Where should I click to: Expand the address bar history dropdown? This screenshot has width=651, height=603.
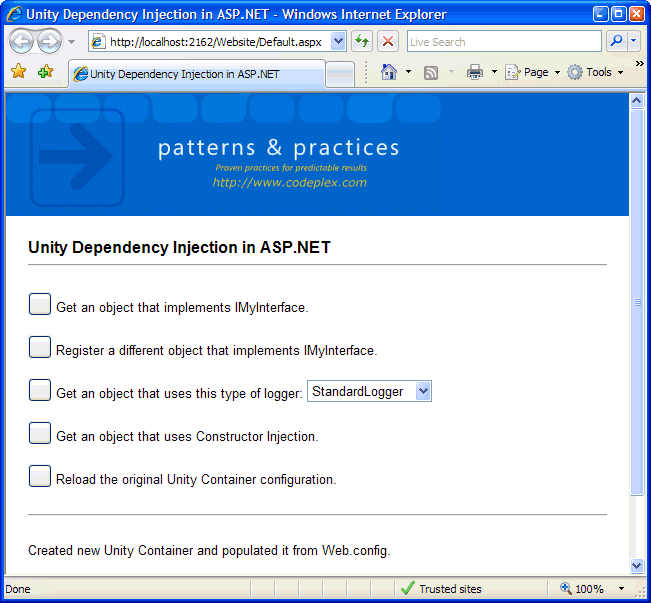338,41
